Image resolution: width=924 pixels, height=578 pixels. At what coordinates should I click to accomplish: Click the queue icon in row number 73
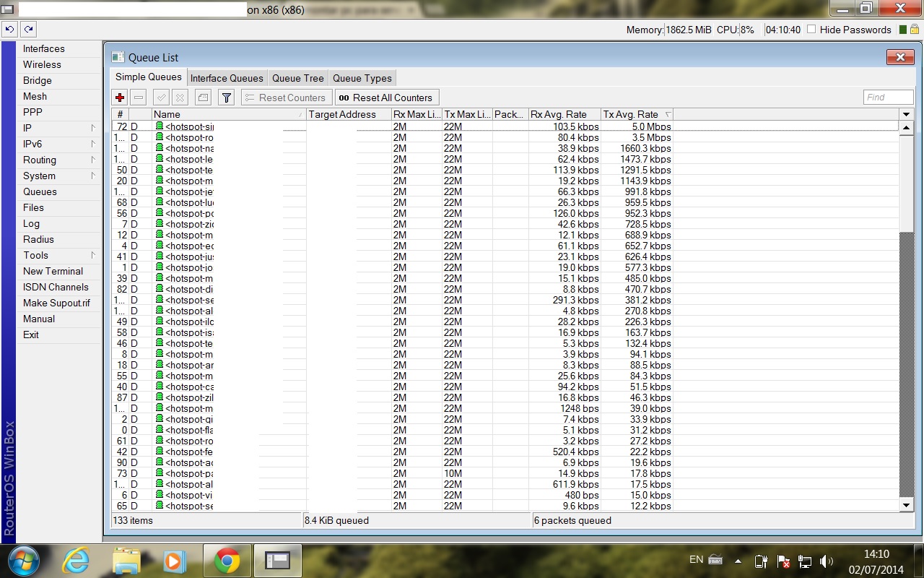pos(160,473)
